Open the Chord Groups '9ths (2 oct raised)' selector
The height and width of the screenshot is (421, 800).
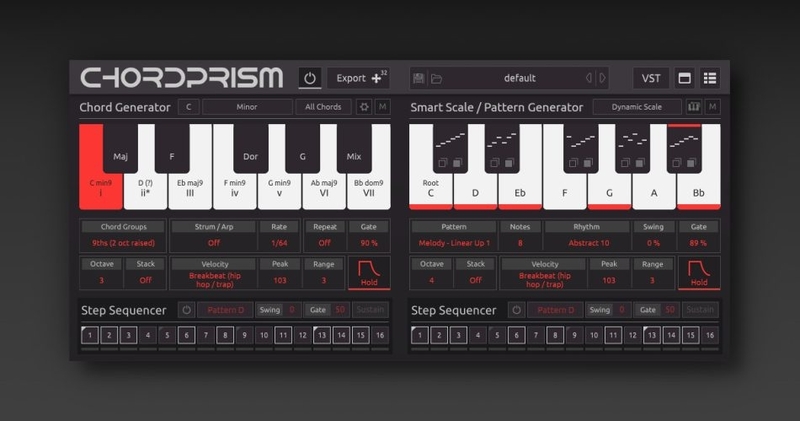tap(123, 243)
